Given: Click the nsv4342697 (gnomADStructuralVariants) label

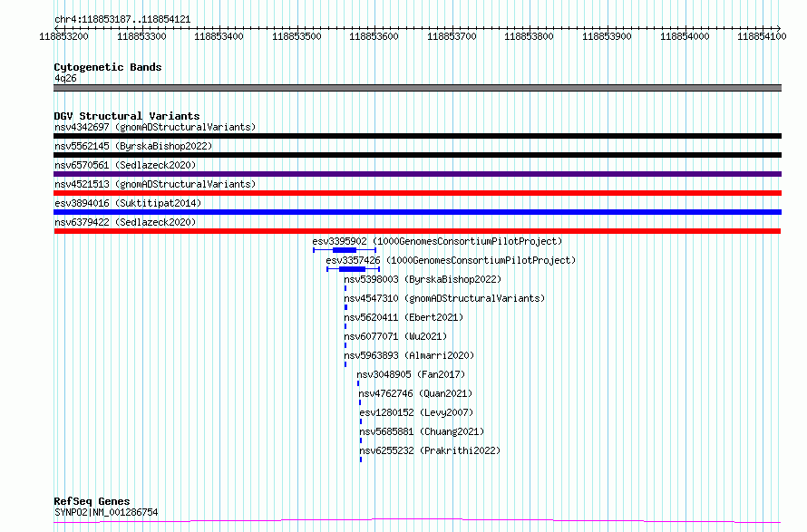Looking at the screenshot, I should pos(155,127).
